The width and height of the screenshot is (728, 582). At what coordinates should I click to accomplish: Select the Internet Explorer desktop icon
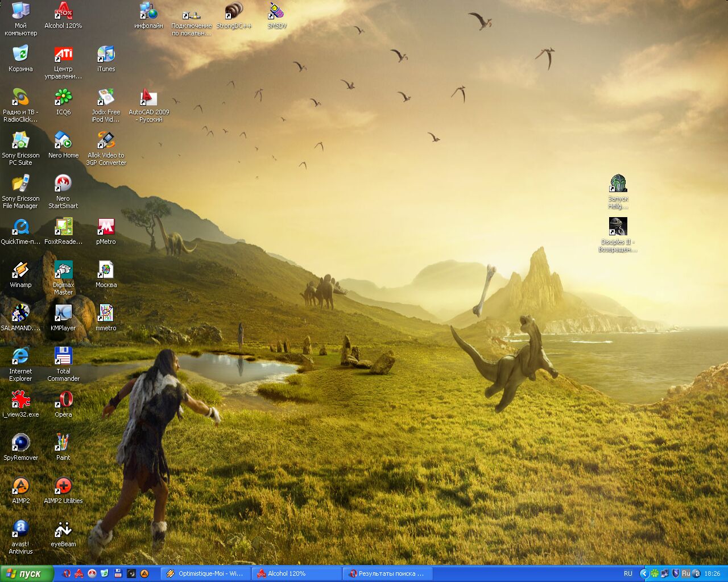coord(20,365)
